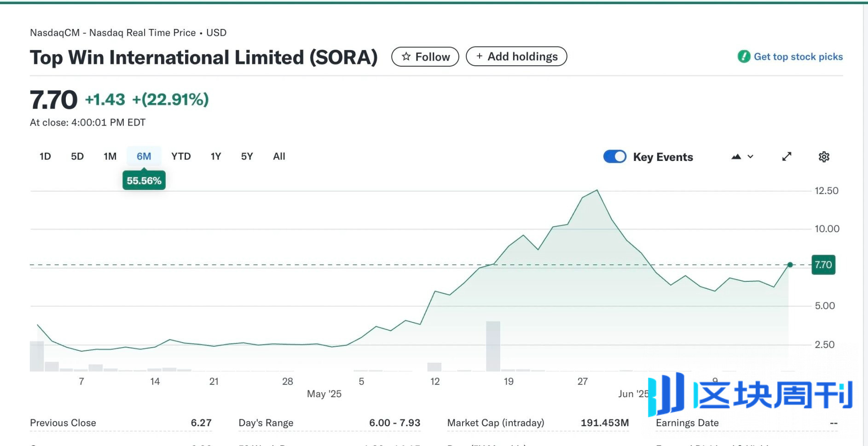Click the 5.00 y-axis label
Viewport: 868px width, 446px height.
point(825,306)
